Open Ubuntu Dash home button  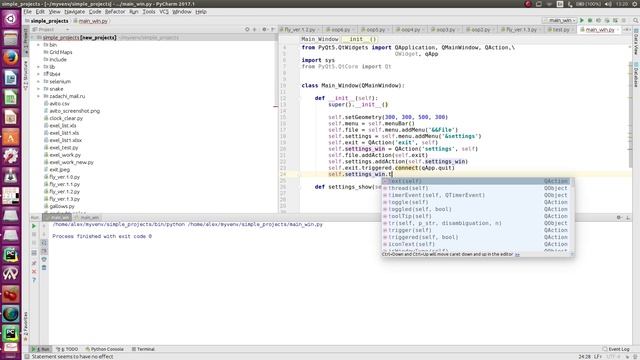pos(11,18)
